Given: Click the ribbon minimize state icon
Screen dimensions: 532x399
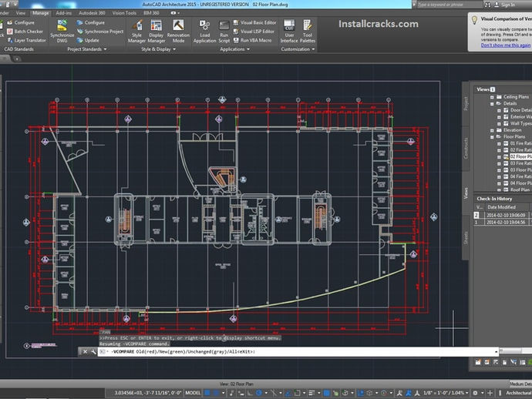Looking at the screenshot, I should point(173,13).
